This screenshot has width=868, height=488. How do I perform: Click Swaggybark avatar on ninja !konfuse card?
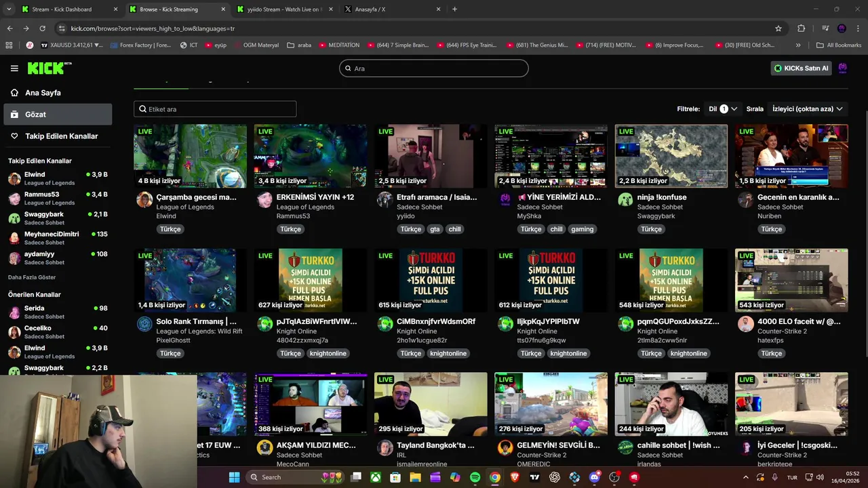tap(625, 199)
